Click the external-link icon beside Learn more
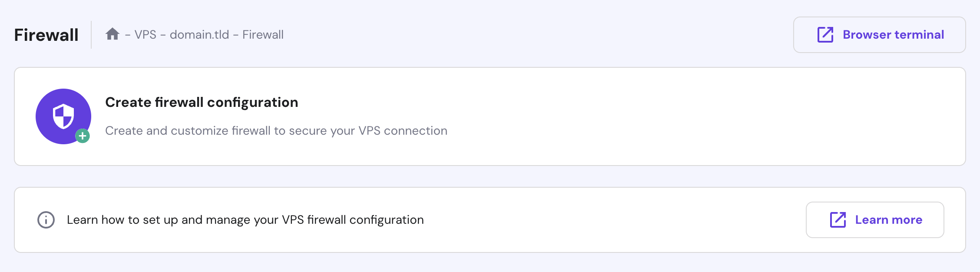The height and width of the screenshot is (272, 980). point(838,220)
